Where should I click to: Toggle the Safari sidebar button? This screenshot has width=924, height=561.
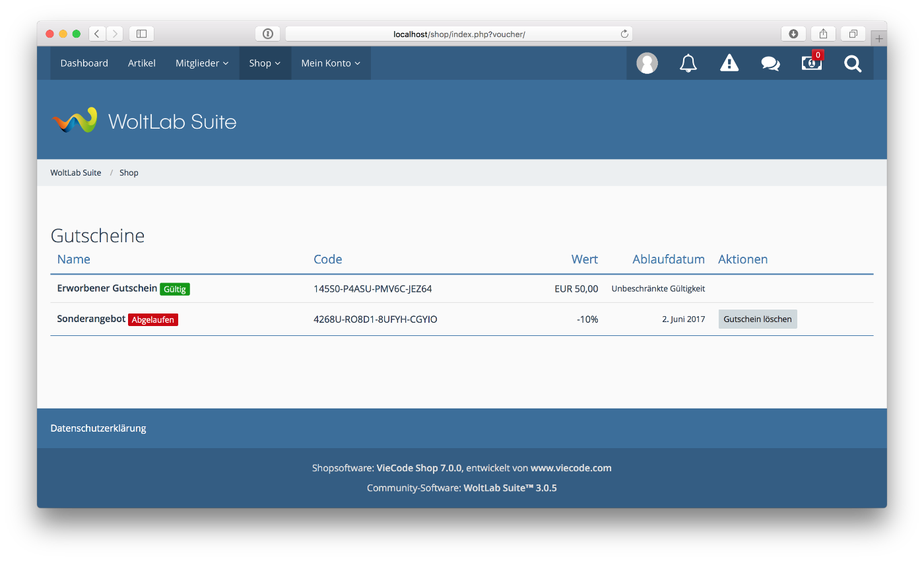click(141, 34)
